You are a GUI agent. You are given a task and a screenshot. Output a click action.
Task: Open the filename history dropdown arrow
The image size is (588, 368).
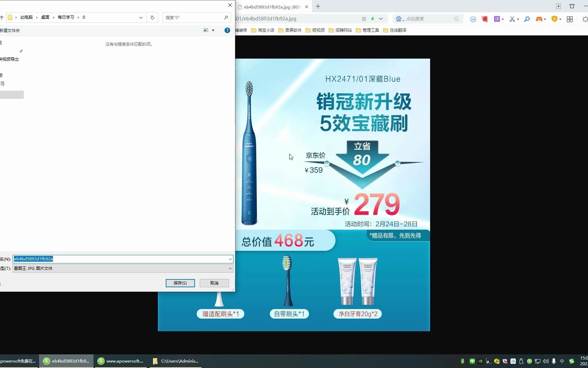(x=230, y=259)
